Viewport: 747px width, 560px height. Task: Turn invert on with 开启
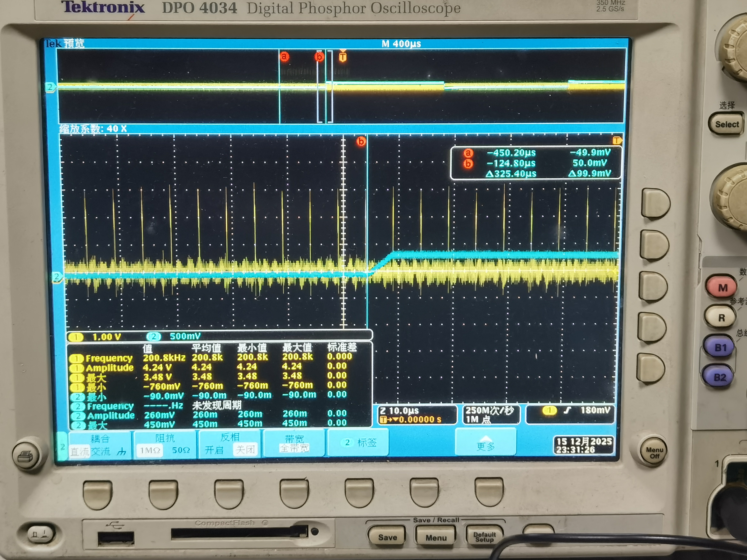coord(214,450)
